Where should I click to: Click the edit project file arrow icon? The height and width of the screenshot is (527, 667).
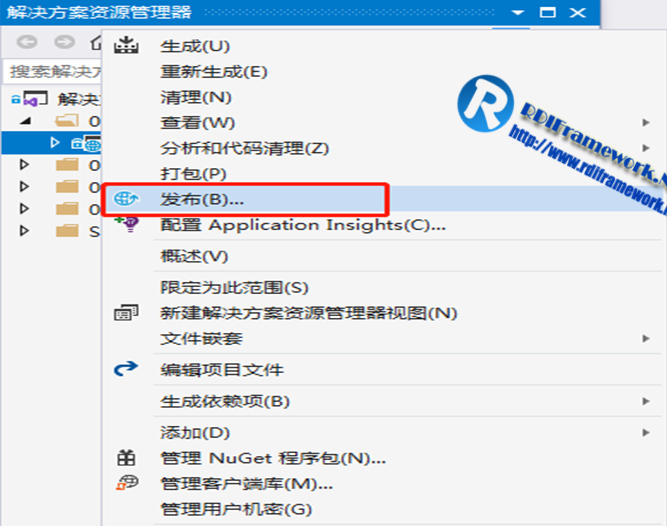click(x=126, y=369)
